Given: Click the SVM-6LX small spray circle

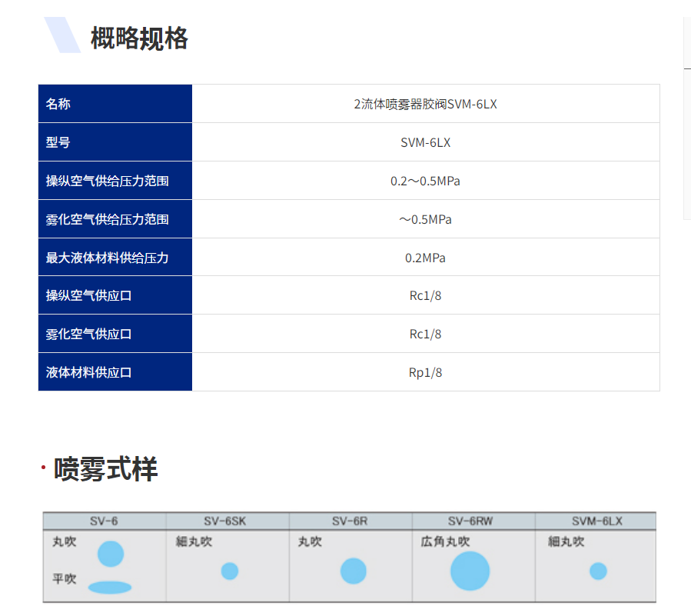Looking at the screenshot, I should tap(598, 571).
